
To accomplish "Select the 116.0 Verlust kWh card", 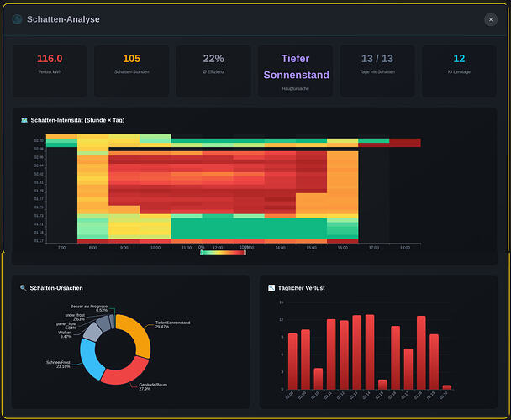I will (x=50, y=71).
